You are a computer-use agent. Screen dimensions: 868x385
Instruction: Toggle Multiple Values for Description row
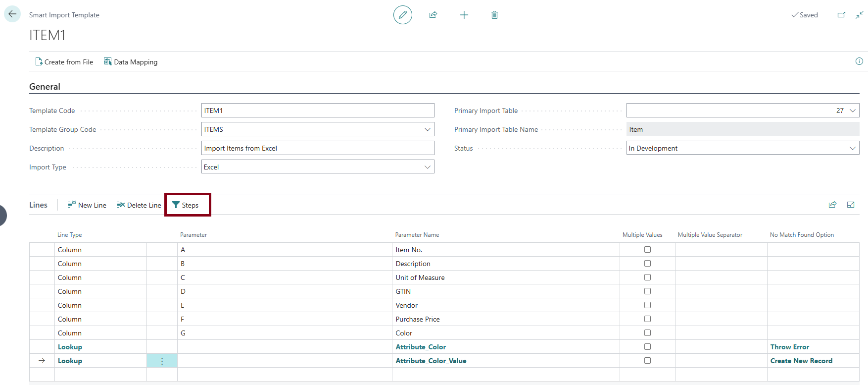[x=647, y=264]
